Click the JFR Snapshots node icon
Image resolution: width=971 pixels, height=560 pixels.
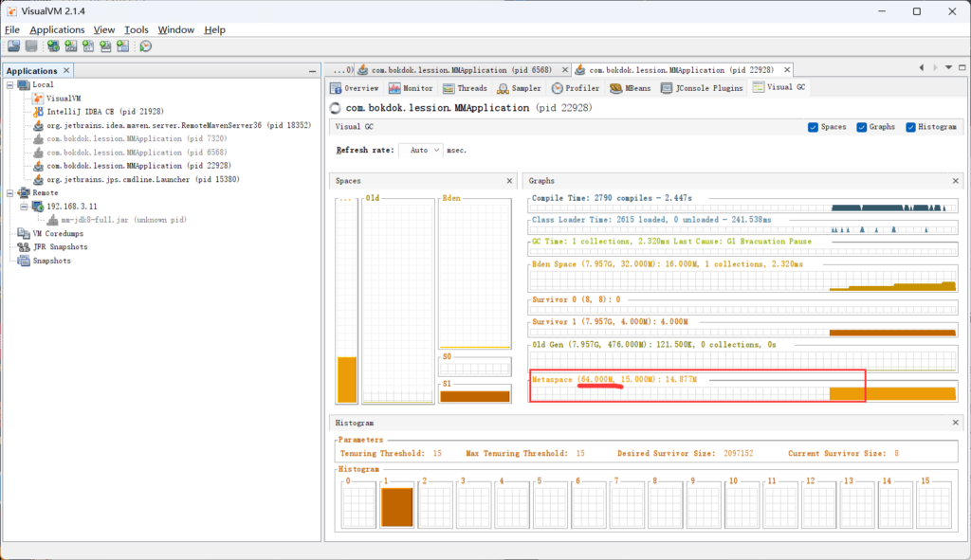(x=24, y=247)
